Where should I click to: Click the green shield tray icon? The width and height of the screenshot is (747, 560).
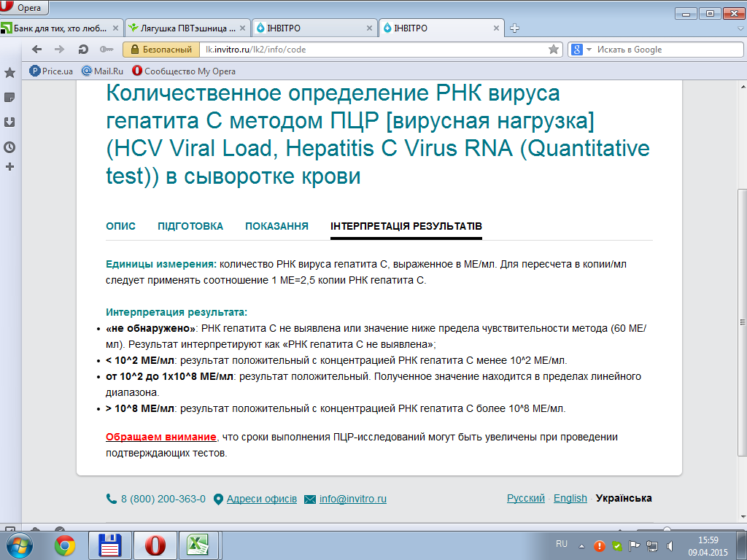[x=617, y=546]
